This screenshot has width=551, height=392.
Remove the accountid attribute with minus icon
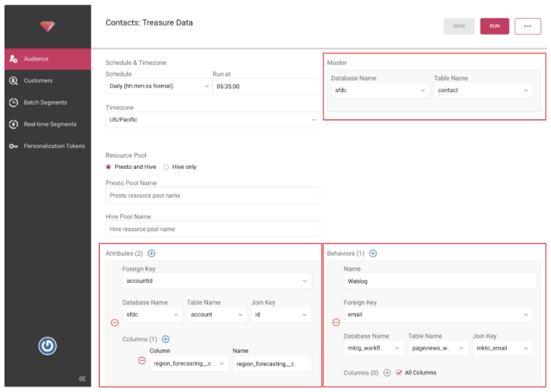114,323
